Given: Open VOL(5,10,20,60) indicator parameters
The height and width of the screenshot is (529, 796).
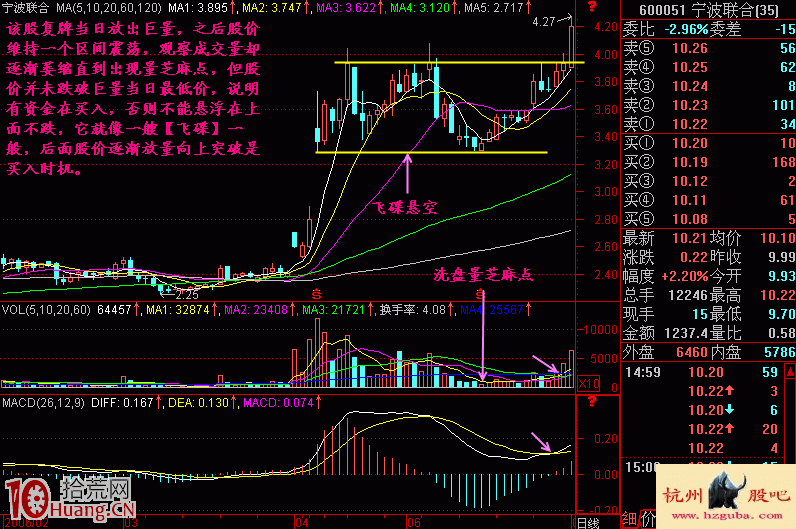Looking at the screenshot, I should (x=46, y=310).
